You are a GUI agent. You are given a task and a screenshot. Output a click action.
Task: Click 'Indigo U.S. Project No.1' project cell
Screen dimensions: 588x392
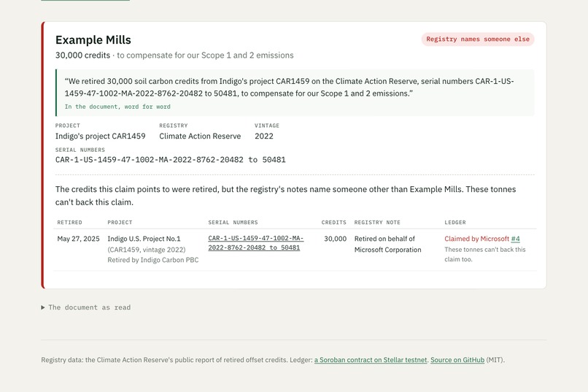144,239
